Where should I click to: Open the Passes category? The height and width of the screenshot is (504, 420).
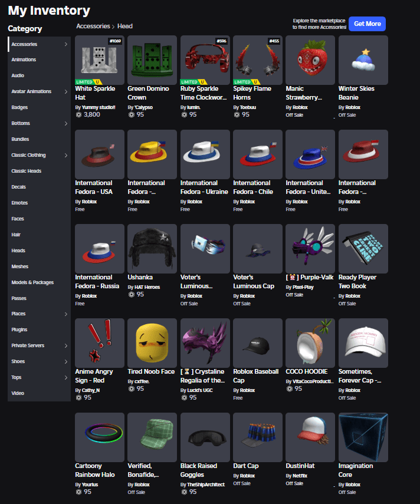point(40,298)
